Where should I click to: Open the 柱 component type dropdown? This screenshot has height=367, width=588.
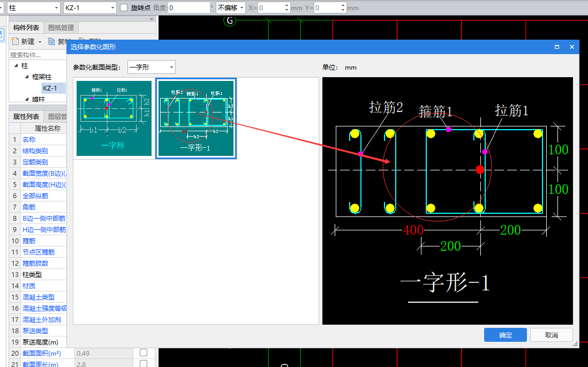tap(33, 8)
